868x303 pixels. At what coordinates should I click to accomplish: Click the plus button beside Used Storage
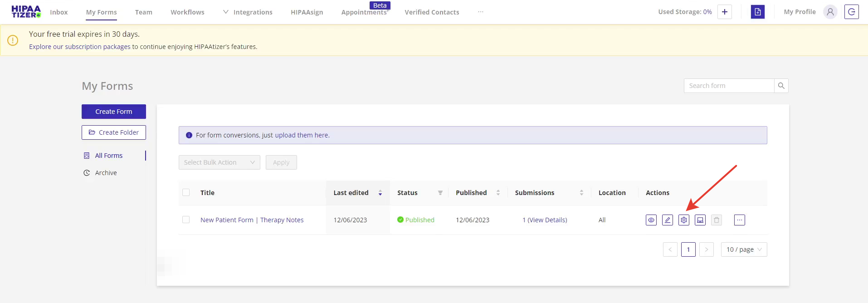(724, 12)
